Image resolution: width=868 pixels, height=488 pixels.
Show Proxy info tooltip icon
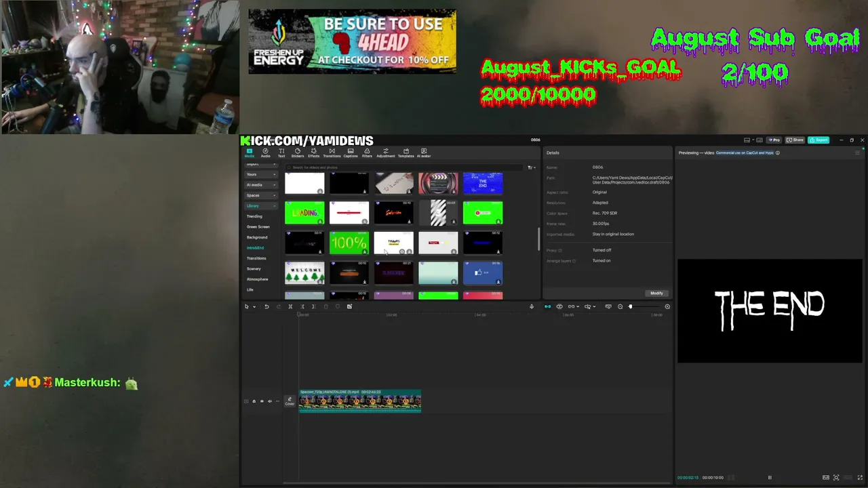[561, 251]
